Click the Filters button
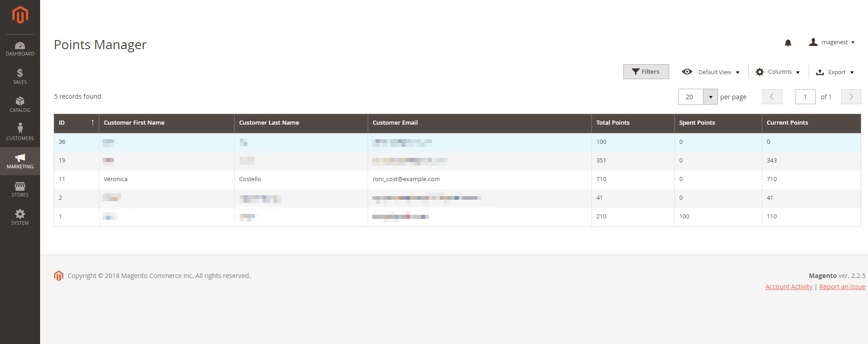This screenshot has width=868, height=344. click(646, 72)
